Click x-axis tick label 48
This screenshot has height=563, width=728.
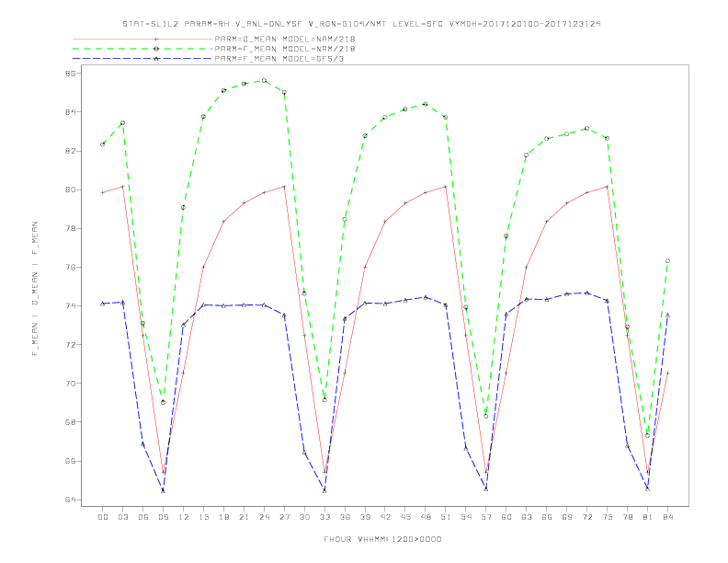pos(426,517)
